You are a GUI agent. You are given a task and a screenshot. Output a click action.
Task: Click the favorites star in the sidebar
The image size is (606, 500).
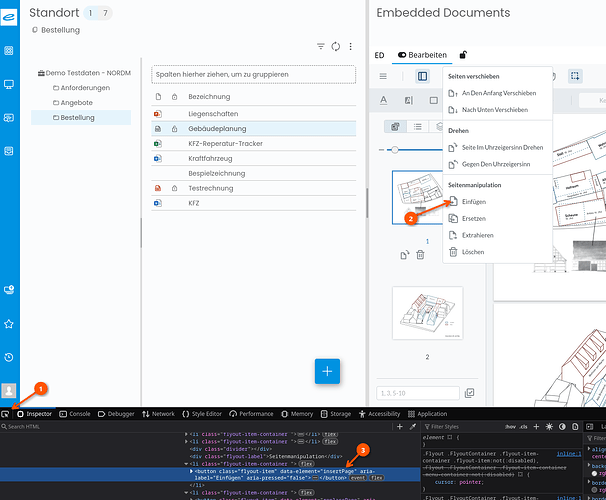pyautogui.click(x=9, y=324)
